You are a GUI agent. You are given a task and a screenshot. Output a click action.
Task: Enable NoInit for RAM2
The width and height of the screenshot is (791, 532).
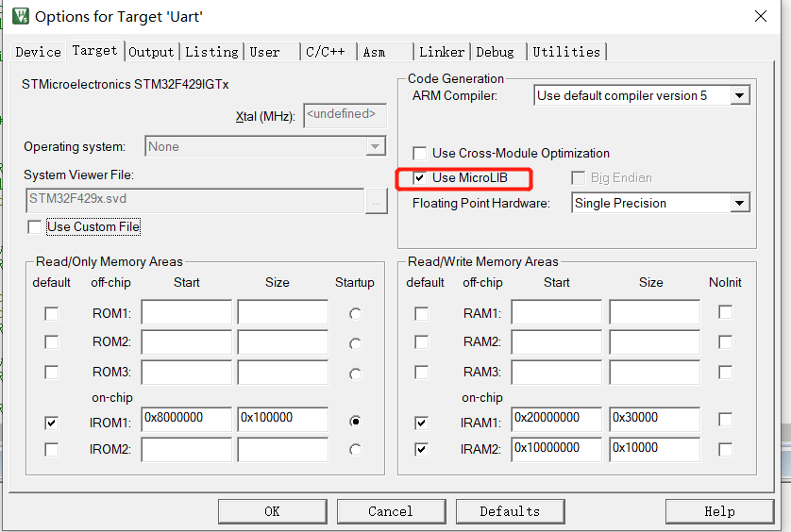726,342
